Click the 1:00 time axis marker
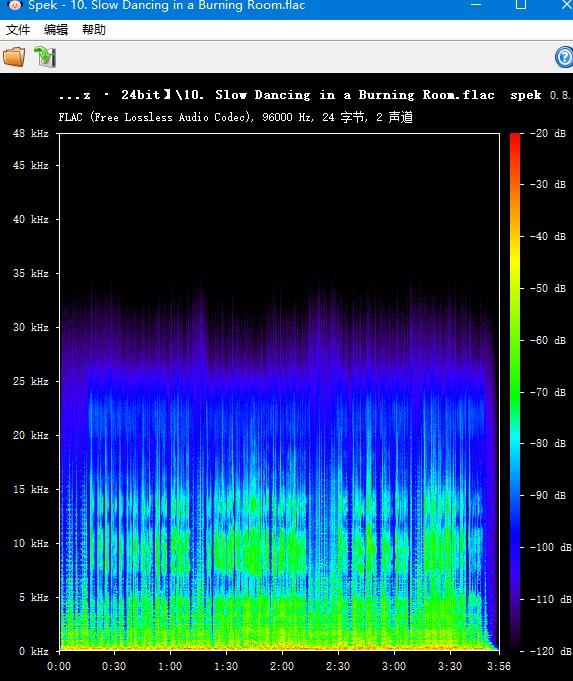Viewport: 573px width, 681px height. click(x=170, y=666)
